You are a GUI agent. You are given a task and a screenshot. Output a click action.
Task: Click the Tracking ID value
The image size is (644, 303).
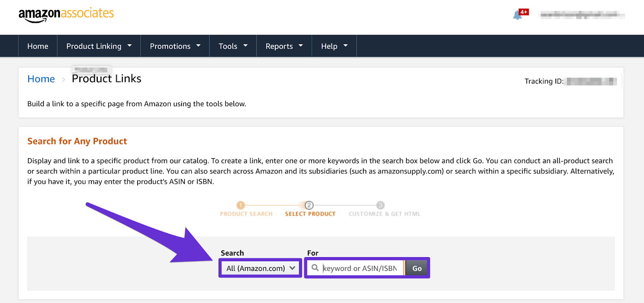592,81
